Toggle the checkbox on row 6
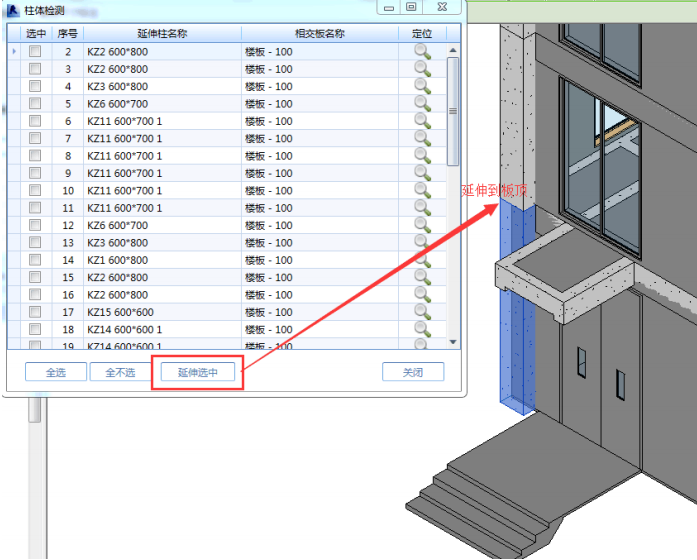Image resolution: width=697 pixels, height=560 pixels. [x=35, y=120]
